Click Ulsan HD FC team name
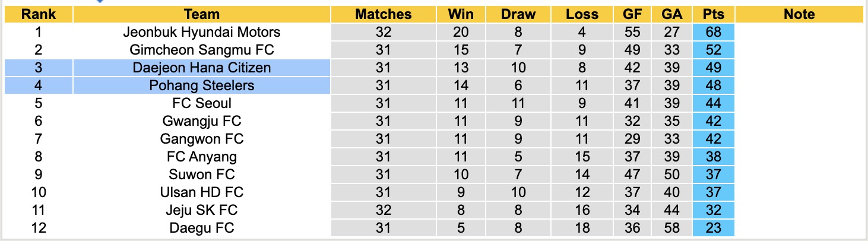 point(202,192)
